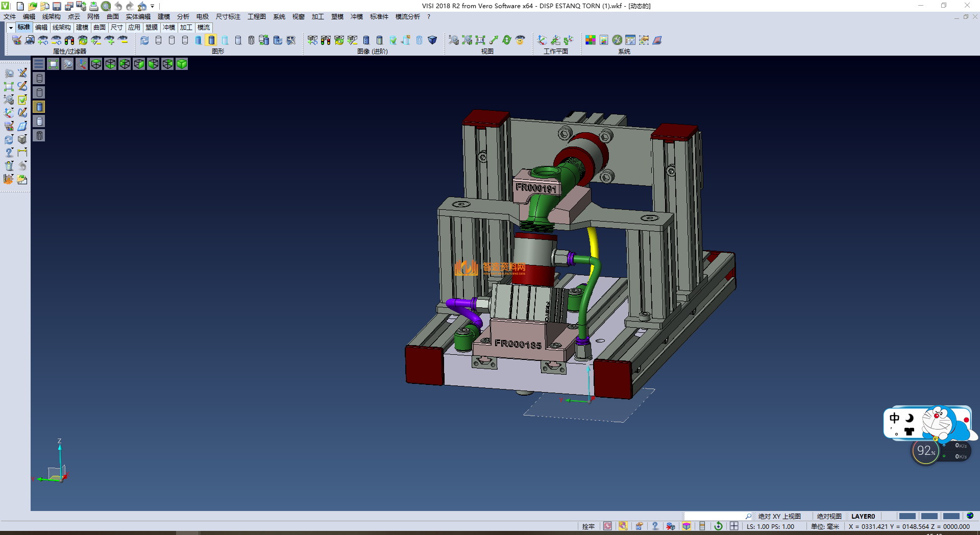
Task: Toggle the highlighted cube icon in status bar
Action: click(687, 526)
